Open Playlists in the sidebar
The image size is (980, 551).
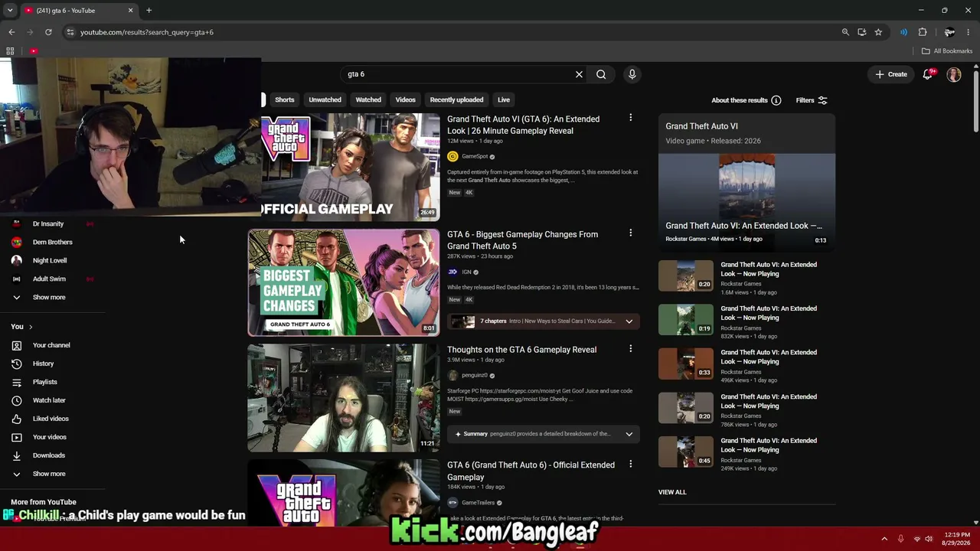click(x=44, y=382)
